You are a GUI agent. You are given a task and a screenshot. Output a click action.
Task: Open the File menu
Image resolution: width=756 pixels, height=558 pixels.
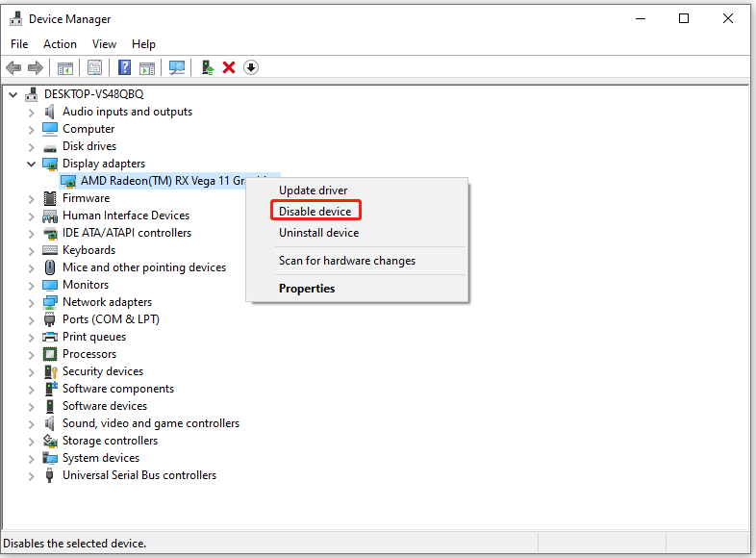(x=19, y=44)
